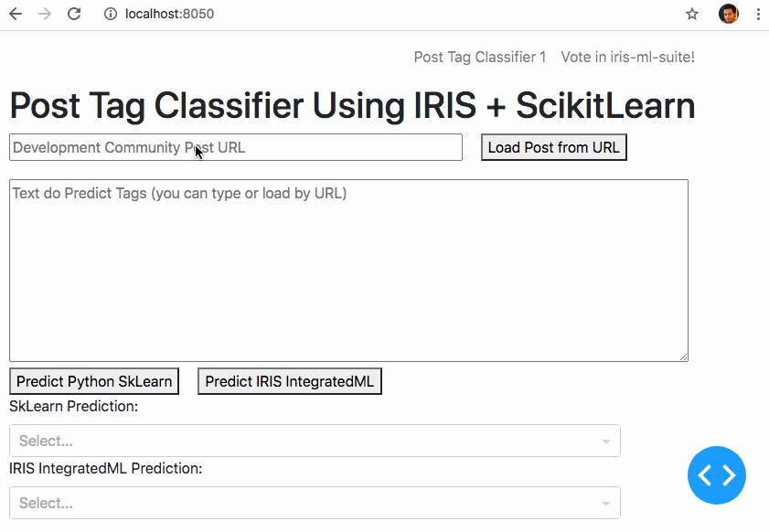The image size is (769, 532).
Task: Expand the SkLearn Prediction dropdown arrow
Action: 605,442
